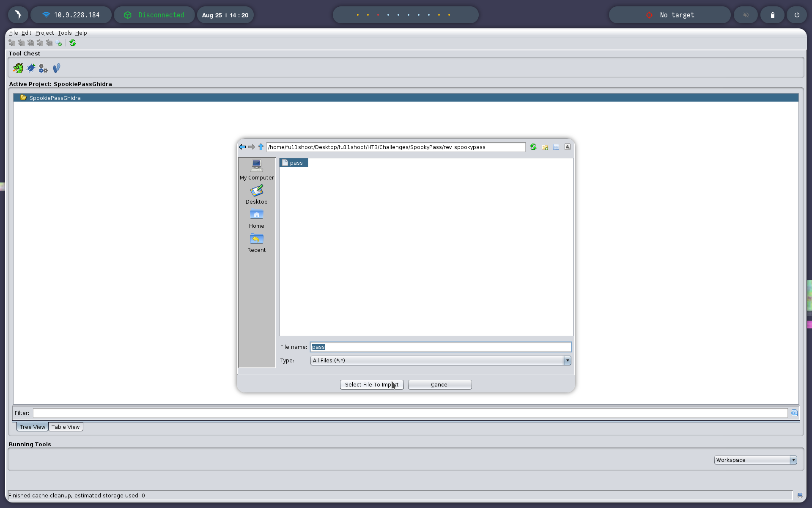Switch to Table View tab
Image resolution: width=812 pixels, height=508 pixels.
(66, 427)
